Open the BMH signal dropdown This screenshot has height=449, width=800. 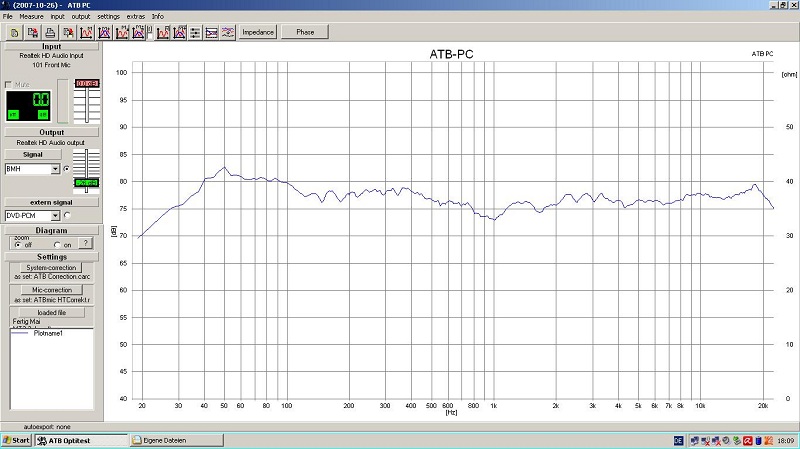[55, 169]
